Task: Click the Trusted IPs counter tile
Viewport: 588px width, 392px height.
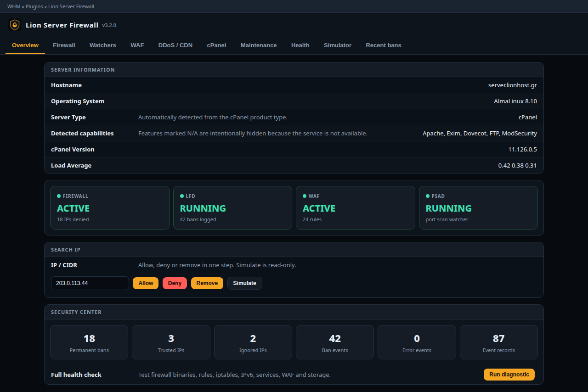Action: click(171, 342)
